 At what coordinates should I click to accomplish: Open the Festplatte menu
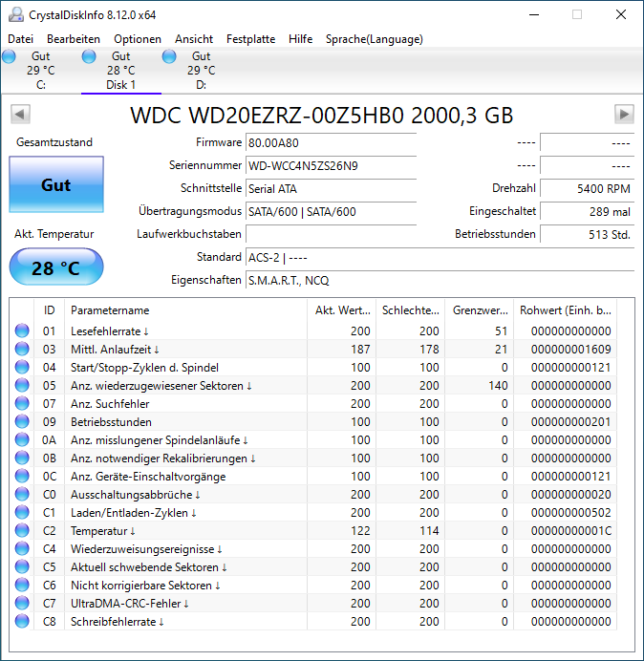click(250, 39)
